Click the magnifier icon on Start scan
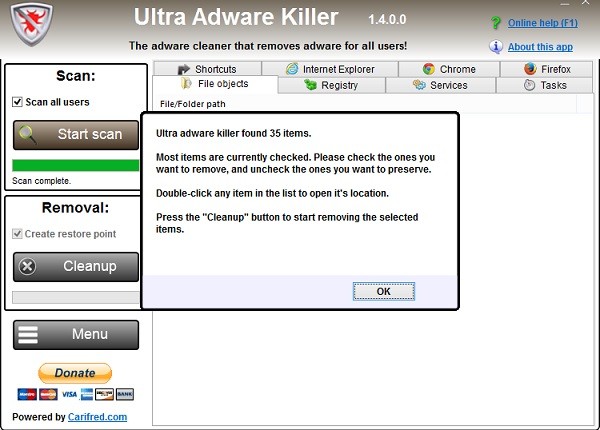Screen dimensions: 600x430 [28, 135]
